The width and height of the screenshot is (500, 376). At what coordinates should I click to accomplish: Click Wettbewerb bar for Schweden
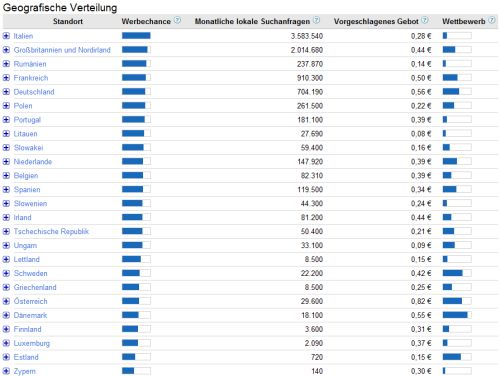tap(457, 273)
